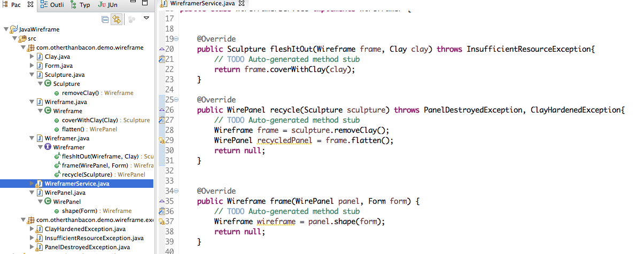The height and width of the screenshot is (254, 644).
Task: Click the warning marker at line 29
Action: 161,141
